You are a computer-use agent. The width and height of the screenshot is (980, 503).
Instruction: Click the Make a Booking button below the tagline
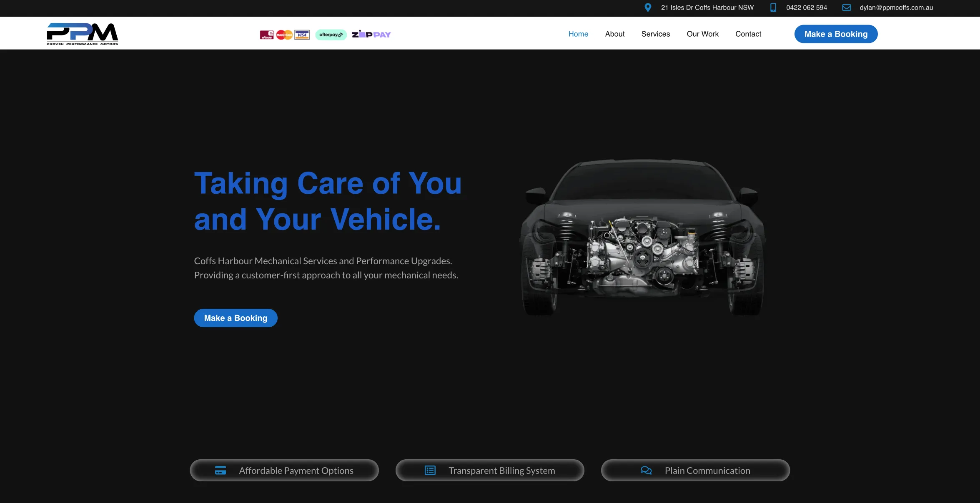coord(235,318)
